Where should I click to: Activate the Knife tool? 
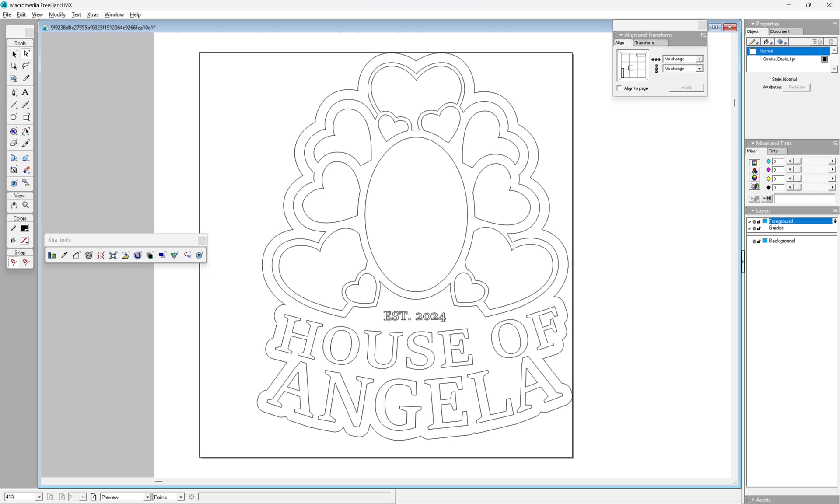[26, 143]
